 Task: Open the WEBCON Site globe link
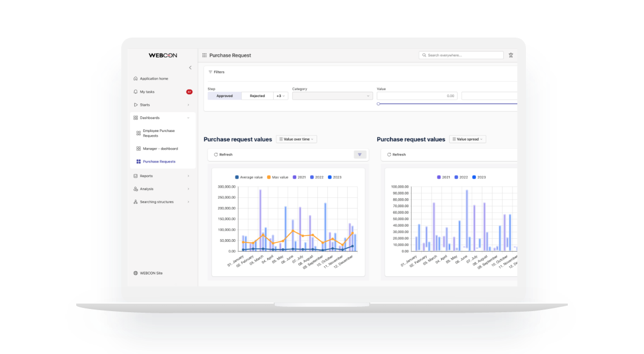click(136, 273)
